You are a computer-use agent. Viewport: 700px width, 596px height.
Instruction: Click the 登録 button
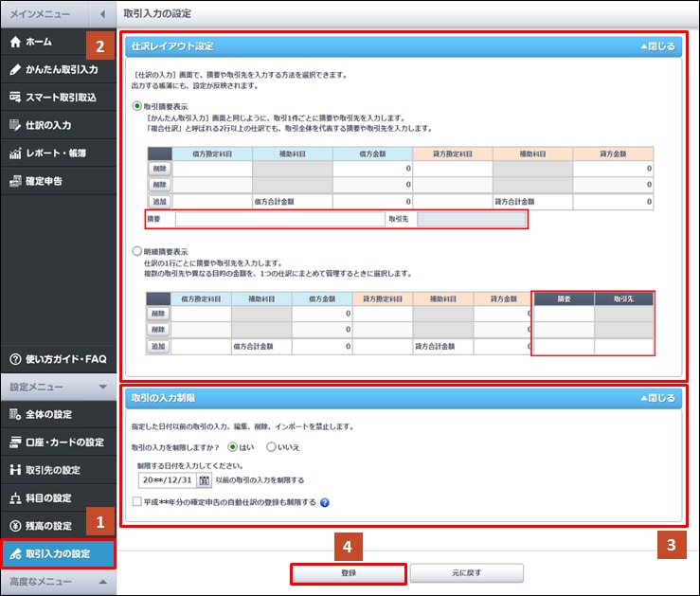click(349, 573)
